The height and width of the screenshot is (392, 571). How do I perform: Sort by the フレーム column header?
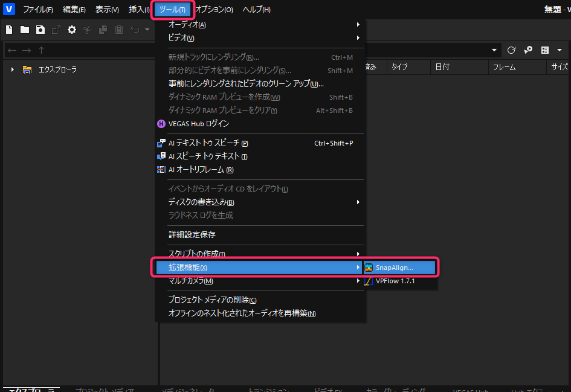pos(504,67)
